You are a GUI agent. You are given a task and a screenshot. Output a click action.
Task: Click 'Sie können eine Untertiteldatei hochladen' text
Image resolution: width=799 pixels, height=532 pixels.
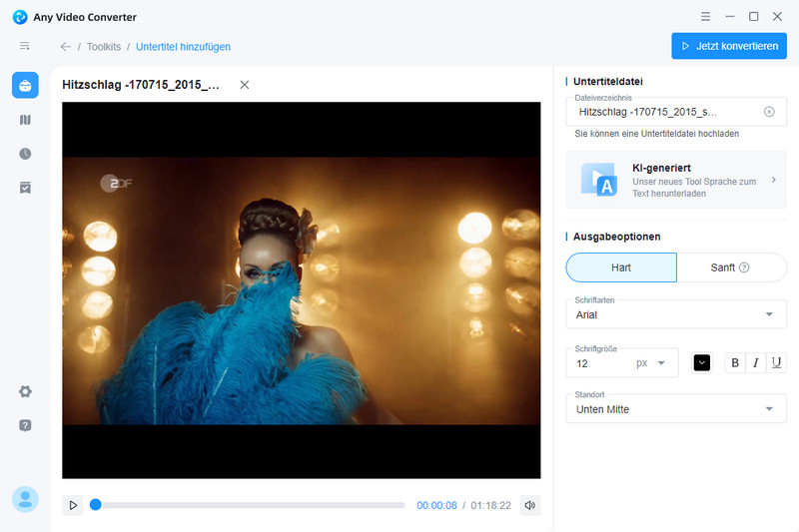click(x=657, y=134)
